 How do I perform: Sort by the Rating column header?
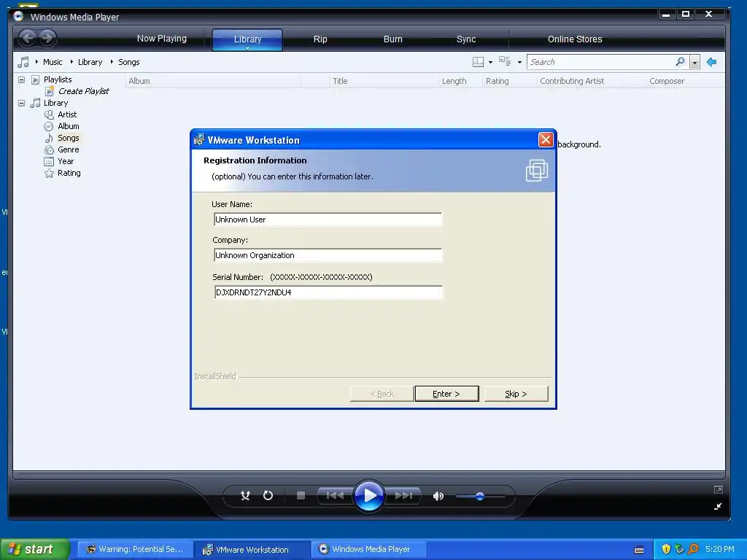tap(509, 81)
